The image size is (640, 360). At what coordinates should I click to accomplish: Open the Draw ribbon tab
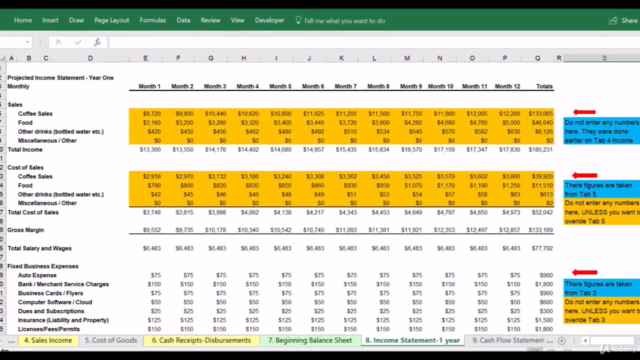coord(76,20)
